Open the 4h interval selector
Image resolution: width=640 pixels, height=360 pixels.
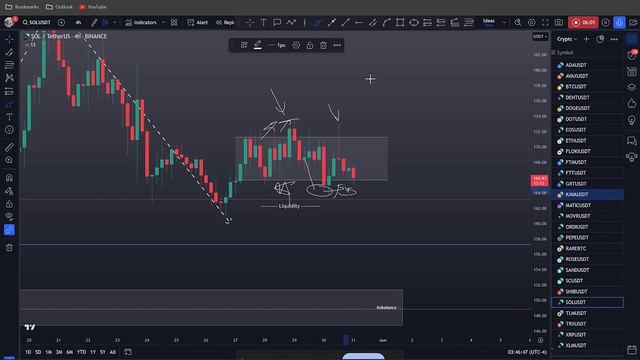77,36
